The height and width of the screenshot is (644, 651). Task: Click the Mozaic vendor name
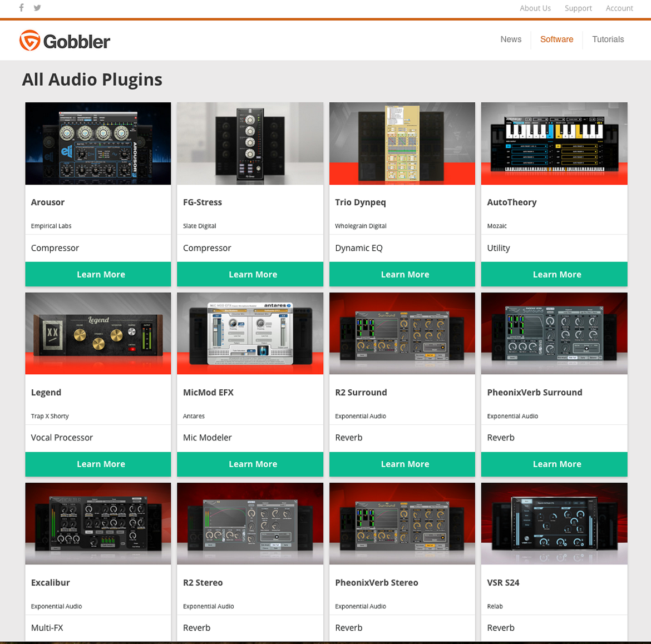(496, 226)
